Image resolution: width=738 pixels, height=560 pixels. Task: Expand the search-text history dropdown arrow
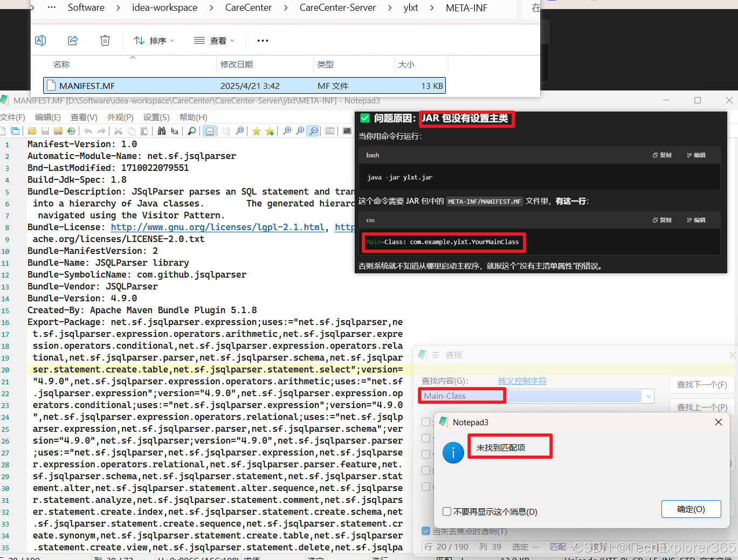(648, 396)
